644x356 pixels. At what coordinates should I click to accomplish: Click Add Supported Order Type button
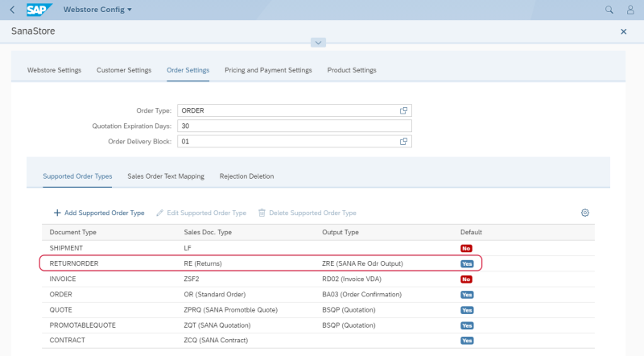click(x=99, y=213)
